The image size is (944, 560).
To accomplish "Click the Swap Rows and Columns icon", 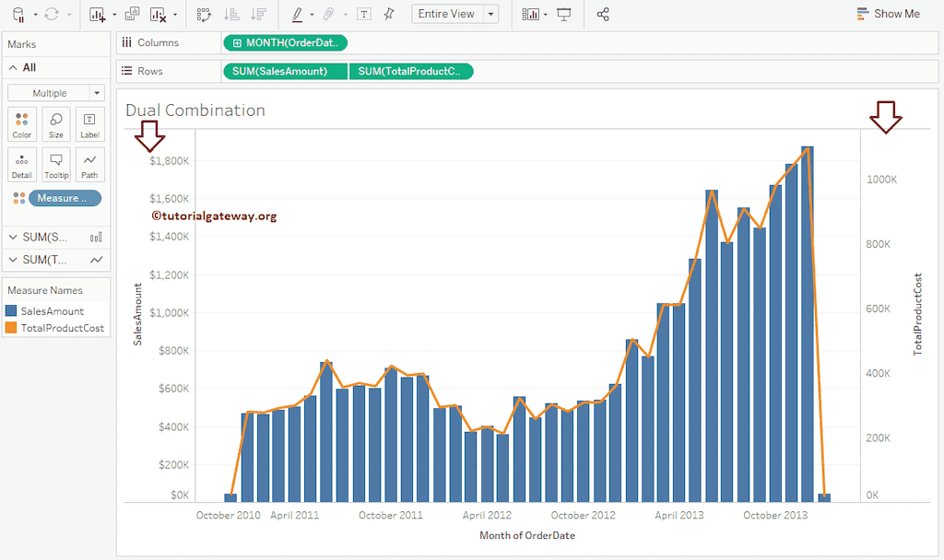I will tap(204, 14).
